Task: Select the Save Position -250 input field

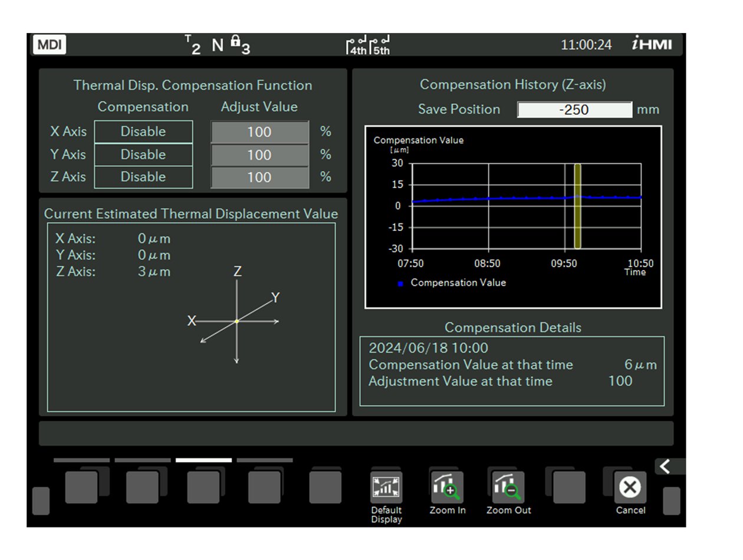Action: (574, 110)
